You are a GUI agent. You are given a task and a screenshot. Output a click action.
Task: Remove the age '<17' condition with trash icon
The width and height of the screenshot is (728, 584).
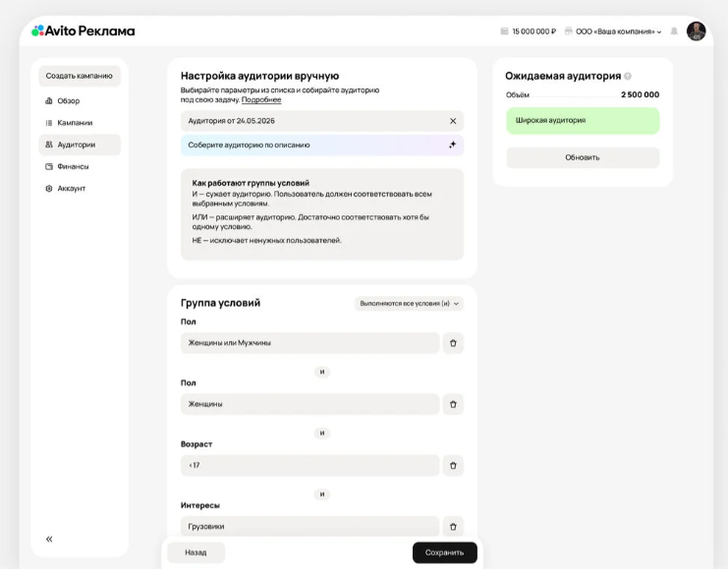453,465
